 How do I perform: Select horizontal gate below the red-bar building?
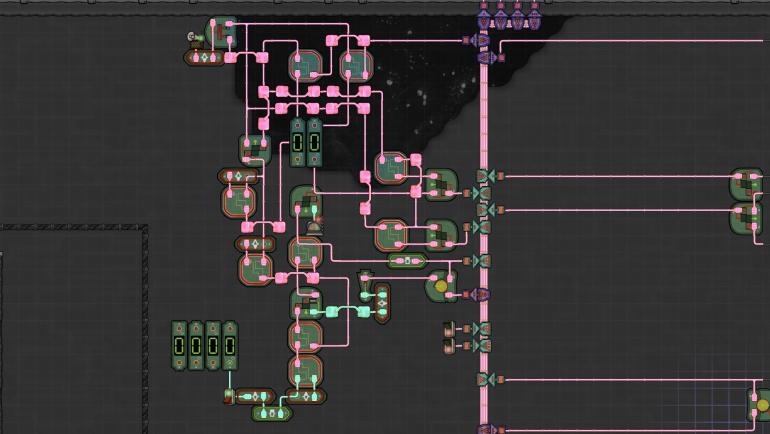204,58
